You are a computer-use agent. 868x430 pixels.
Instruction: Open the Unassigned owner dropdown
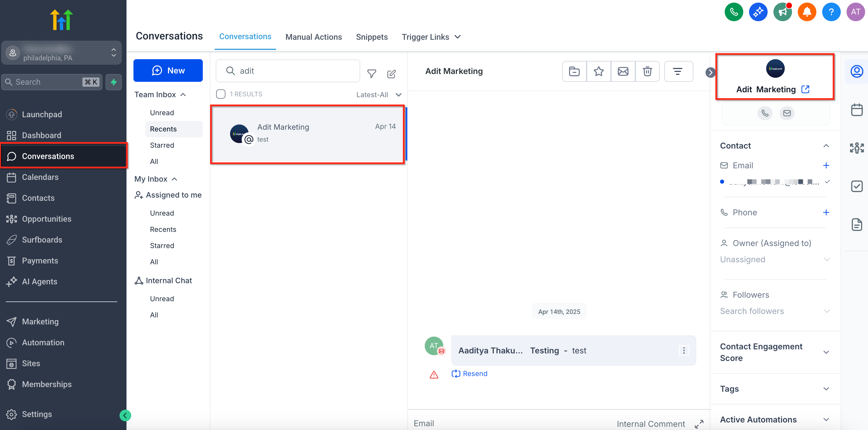point(774,259)
